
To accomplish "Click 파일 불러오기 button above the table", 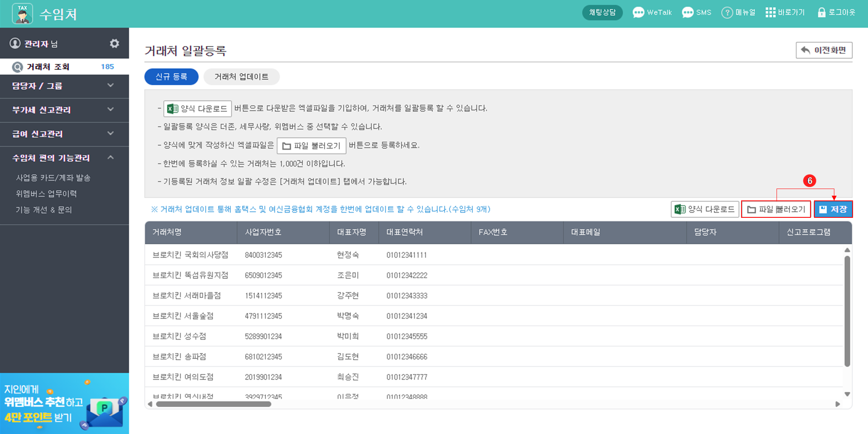I will (776, 210).
